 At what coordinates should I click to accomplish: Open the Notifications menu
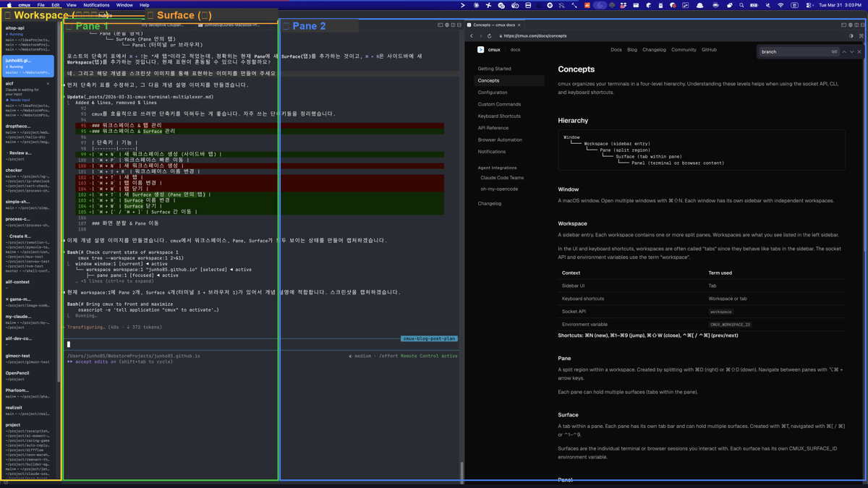pyautogui.click(x=96, y=5)
